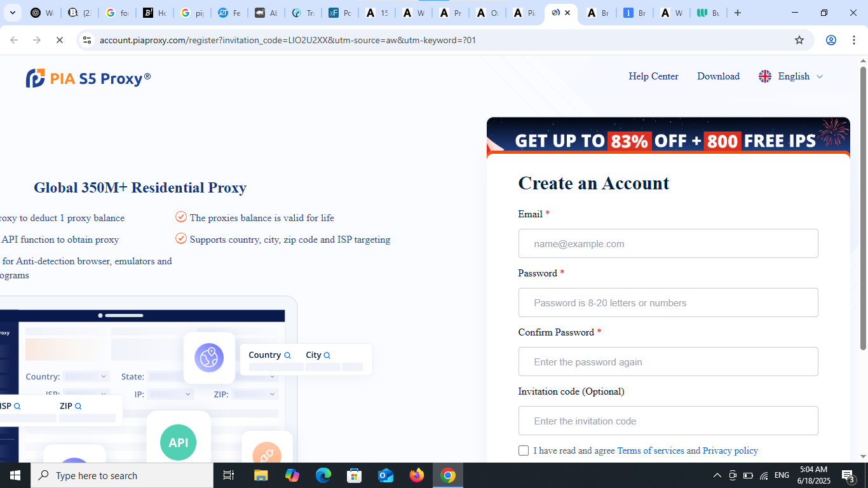Image resolution: width=868 pixels, height=488 pixels.
Task: Switch to the 'Ab' tab
Action: tap(266, 13)
